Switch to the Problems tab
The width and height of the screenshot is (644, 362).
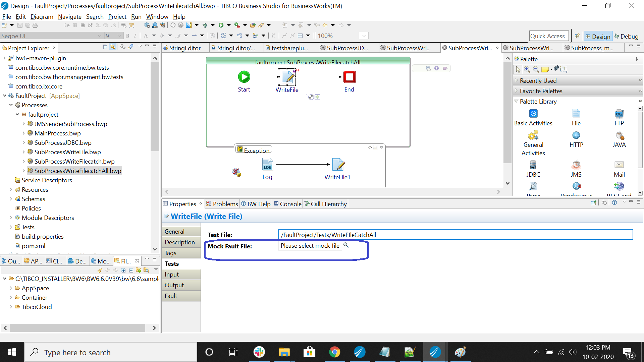click(222, 204)
